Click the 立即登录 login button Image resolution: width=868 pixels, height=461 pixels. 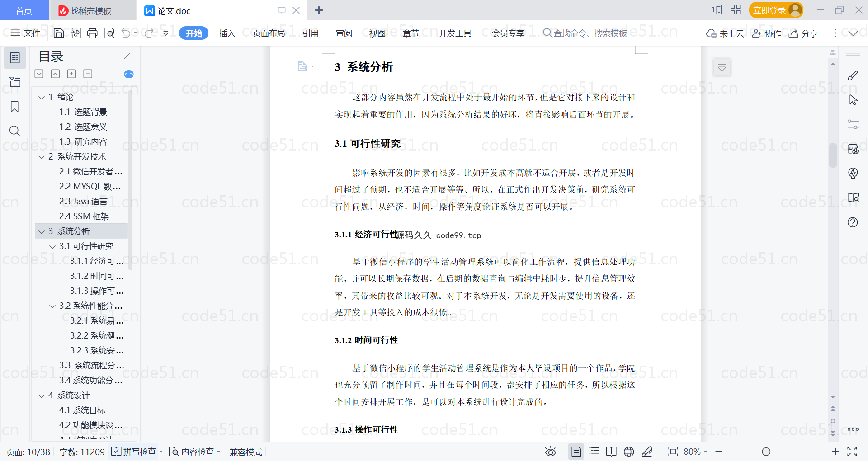776,10
